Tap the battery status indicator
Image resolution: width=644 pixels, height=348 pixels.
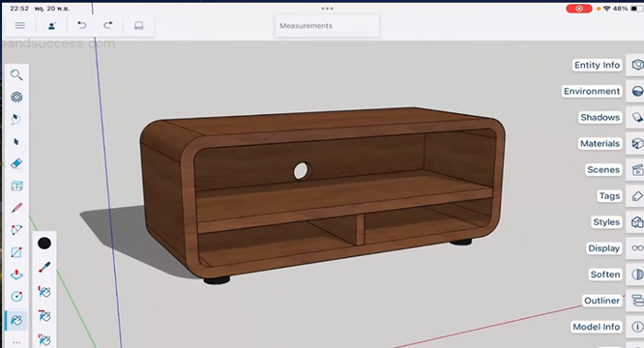636,8
